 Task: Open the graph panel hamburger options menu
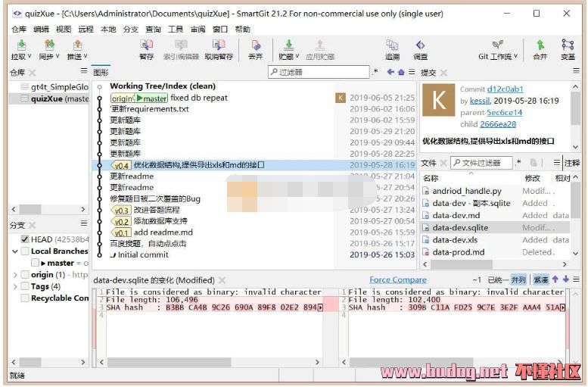point(412,72)
